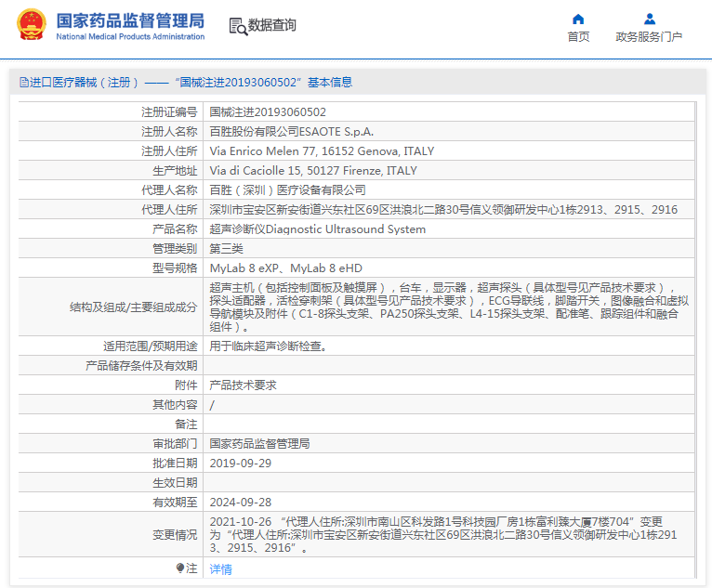Click the 管理类别 row label
This screenshot has width=712, height=588.
point(175,249)
